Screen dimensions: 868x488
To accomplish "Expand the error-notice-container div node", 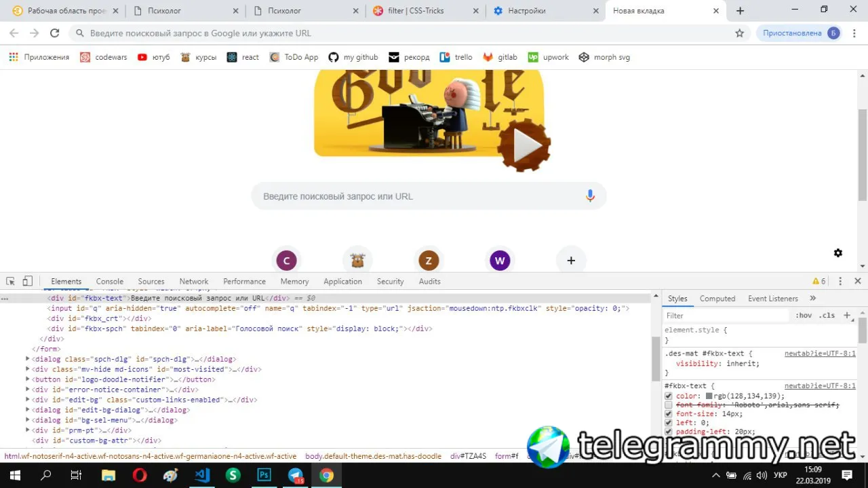I will (x=28, y=390).
